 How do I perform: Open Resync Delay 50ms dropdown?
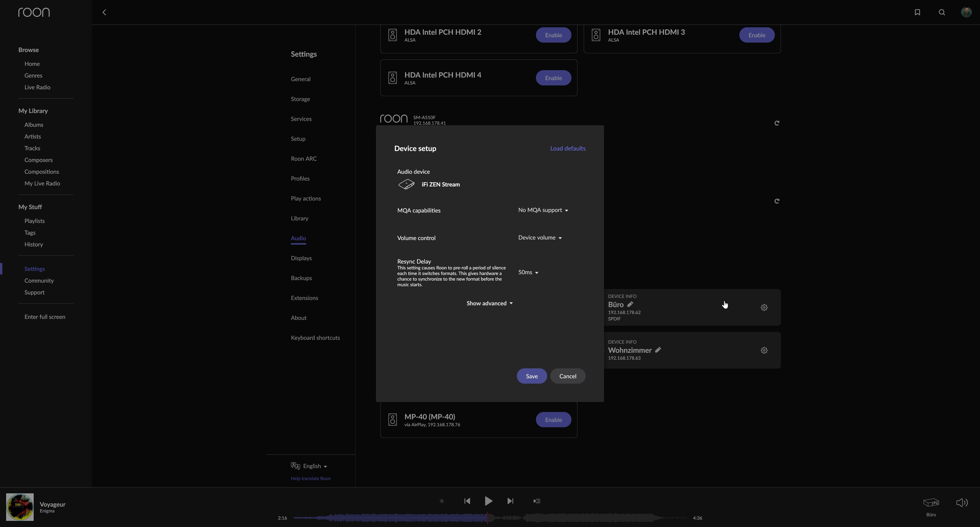528,272
